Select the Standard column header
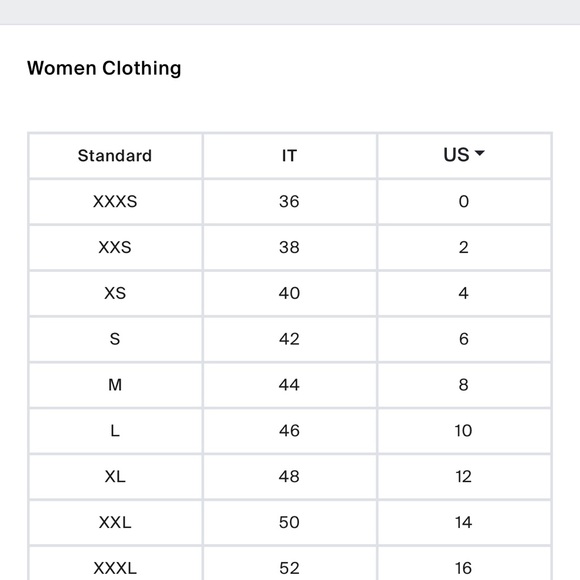The image size is (580, 580). (115, 156)
